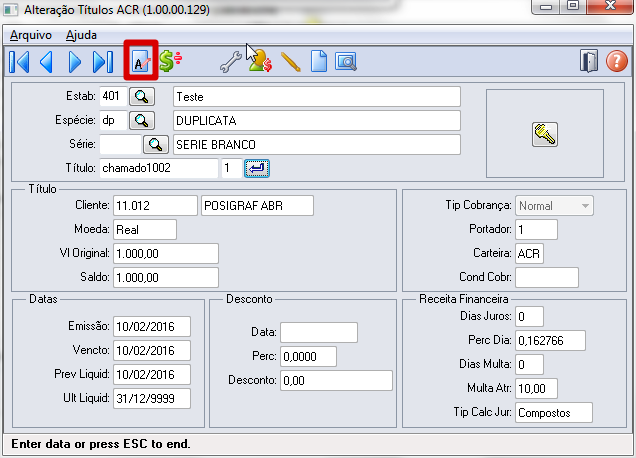
Task: Click the Emissão date field
Action: point(152,327)
